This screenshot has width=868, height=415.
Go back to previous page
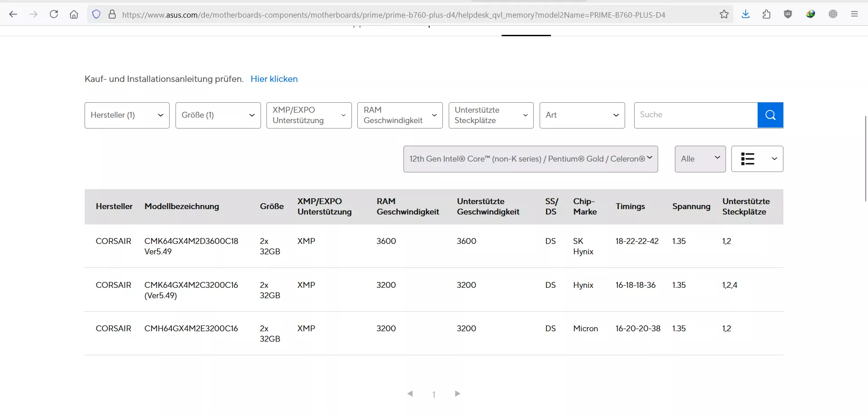click(x=13, y=14)
